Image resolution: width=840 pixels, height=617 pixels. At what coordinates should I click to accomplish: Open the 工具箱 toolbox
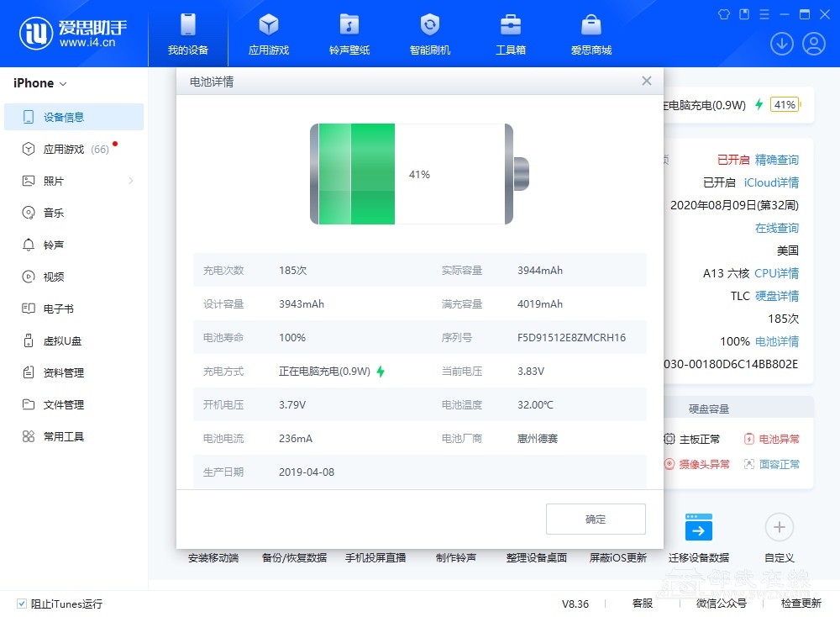(x=510, y=34)
